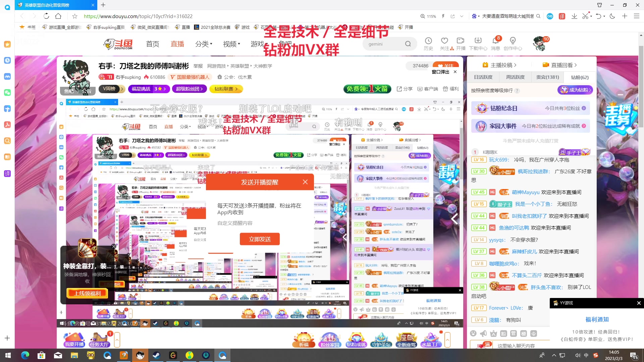644x362 pixels.
Task: Expand 分类 category dropdown in navigation
Action: pyautogui.click(x=204, y=44)
